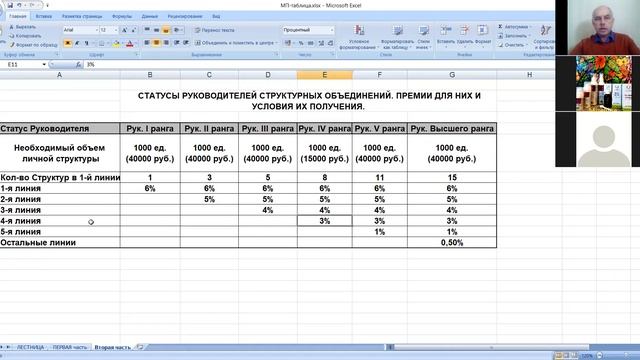Switch to the Рецензирование tab
The image size is (640, 360).
click(x=184, y=16)
